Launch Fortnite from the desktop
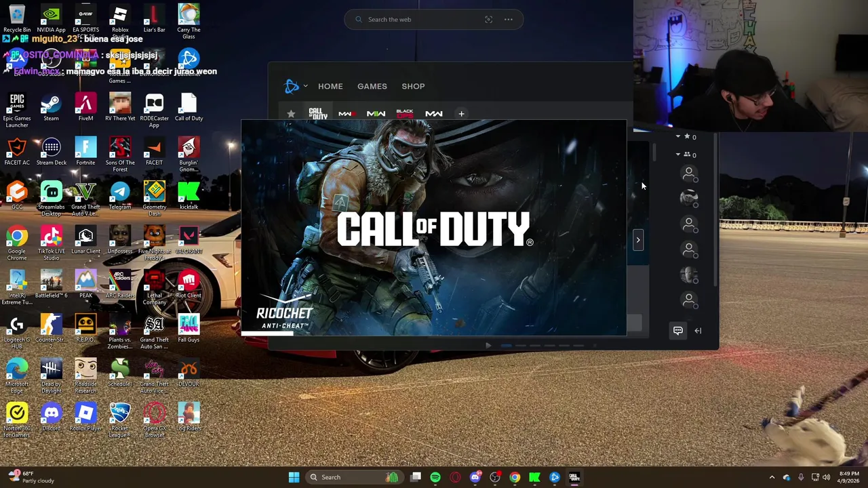Viewport: 868px width, 488px height. tap(85, 152)
